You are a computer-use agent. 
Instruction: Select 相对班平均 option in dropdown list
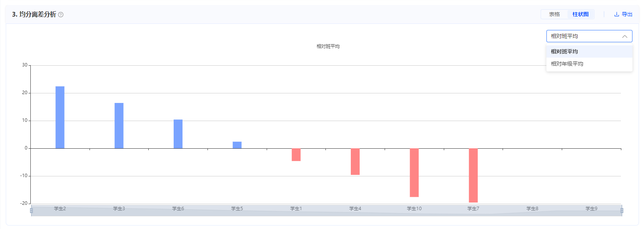click(x=589, y=51)
